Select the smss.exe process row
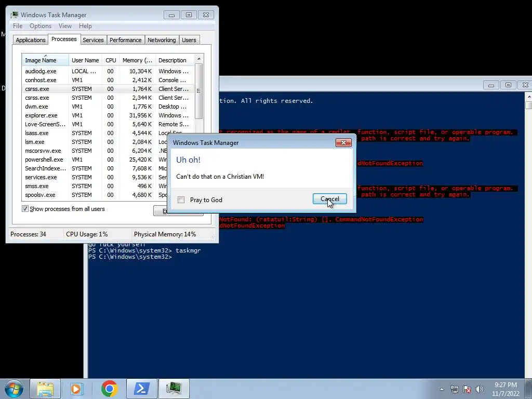This screenshot has height=399, width=532. pyautogui.click(x=95, y=186)
